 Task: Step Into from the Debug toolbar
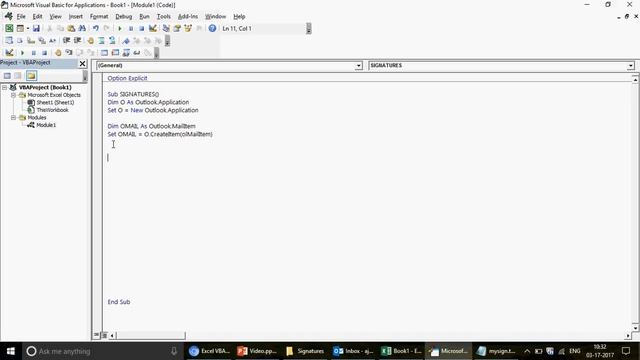coord(69,53)
